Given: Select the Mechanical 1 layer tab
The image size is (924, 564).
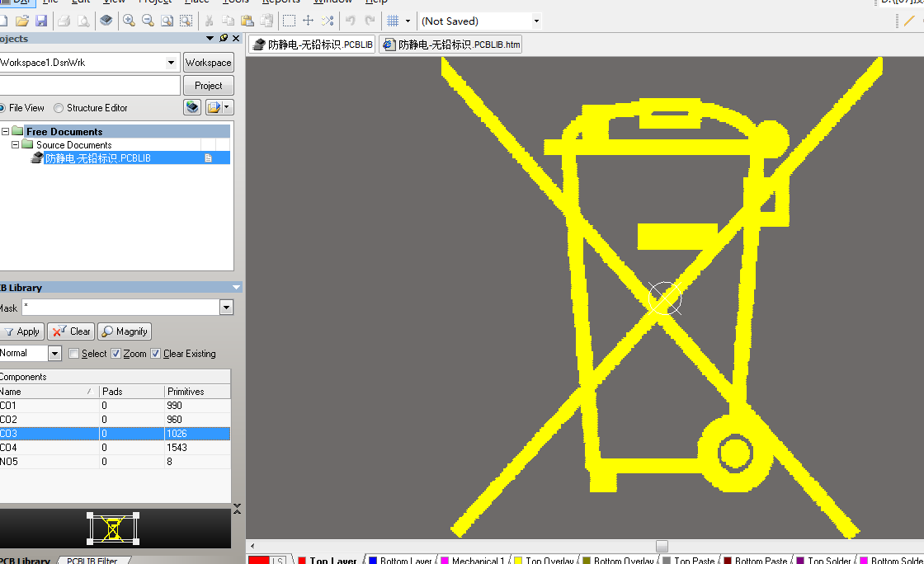Looking at the screenshot, I should [472, 560].
